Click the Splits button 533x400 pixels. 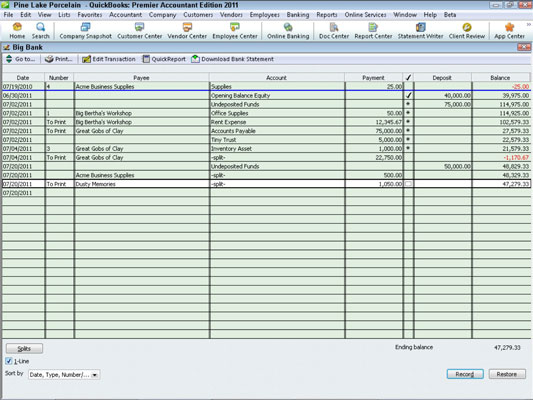point(24,348)
